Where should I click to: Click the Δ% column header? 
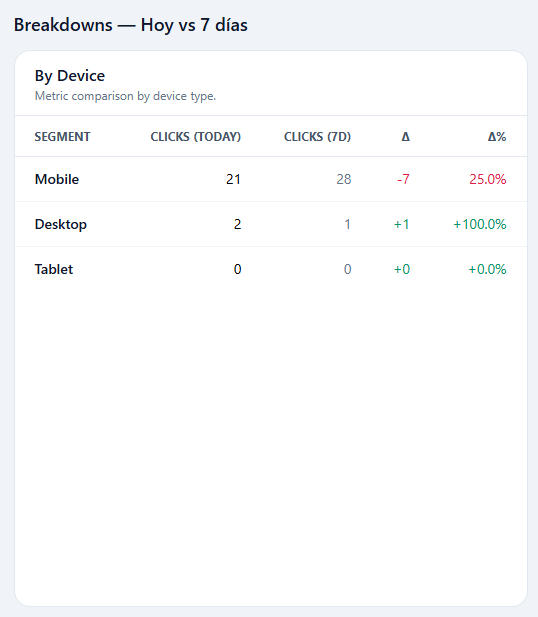(497, 137)
